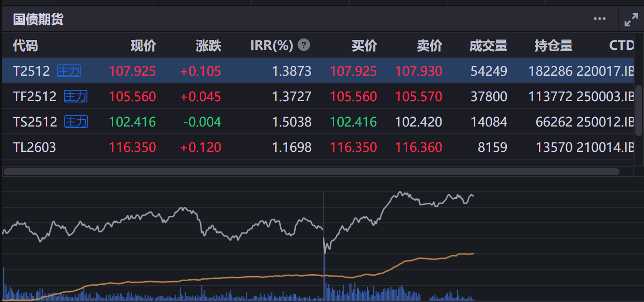Image resolution: width=644 pixels, height=302 pixels.
Task: Click the -0.004 change value
Action: pyautogui.click(x=202, y=122)
